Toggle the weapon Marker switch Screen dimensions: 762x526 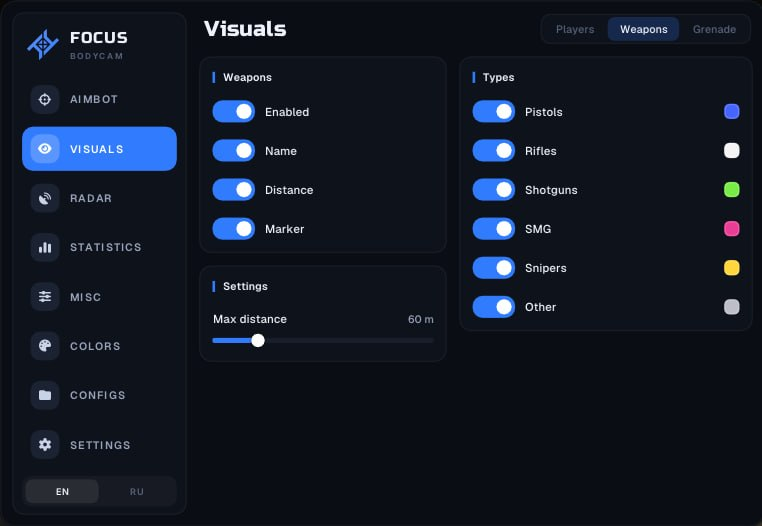(x=234, y=228)
